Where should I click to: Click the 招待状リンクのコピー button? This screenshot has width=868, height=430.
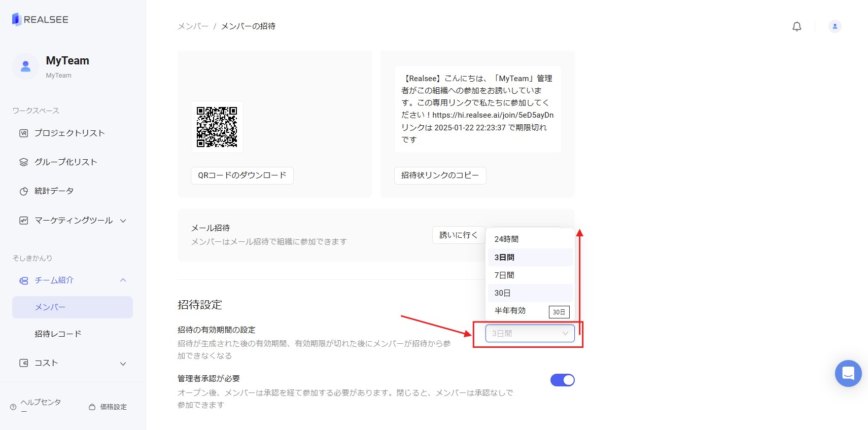(x=440, y=175)
